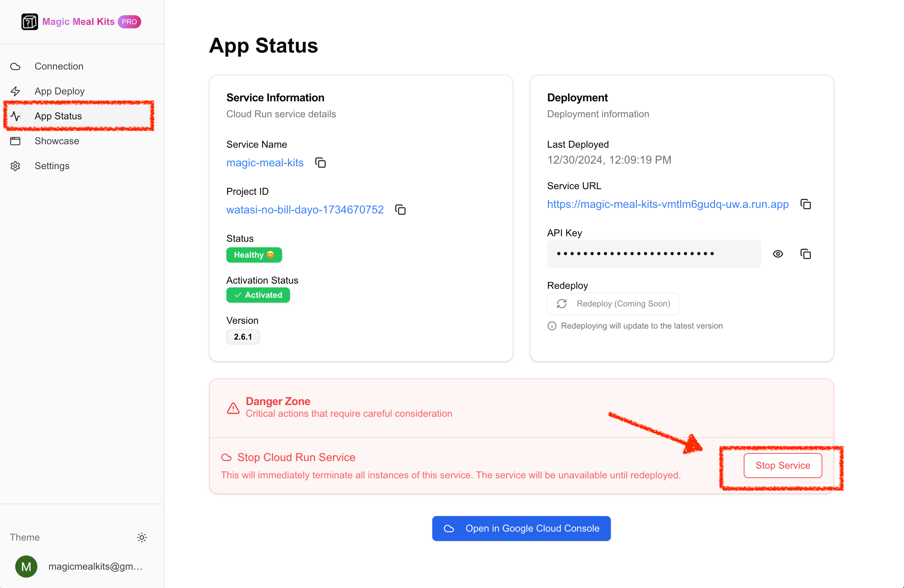This screenshot has height=588, width=904.
Task: Click the window icon beside Showcase
Action: [x=15, y=141]
